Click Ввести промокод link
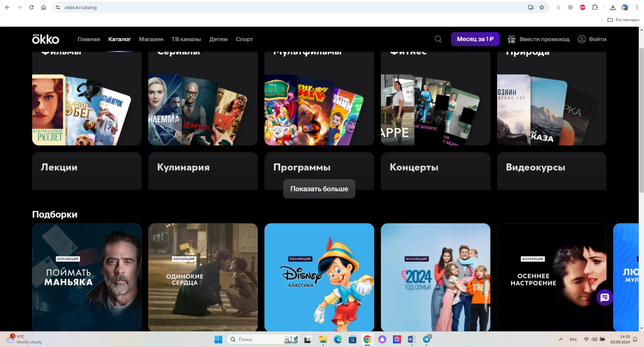The image size is (644, 347). [544, 39]
